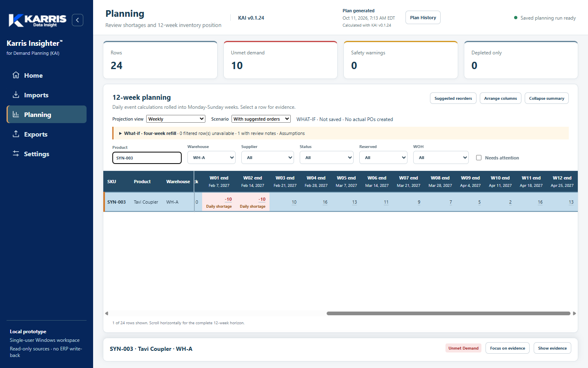Click the Product search input field
588x368 pixels.
coord(147,158)
